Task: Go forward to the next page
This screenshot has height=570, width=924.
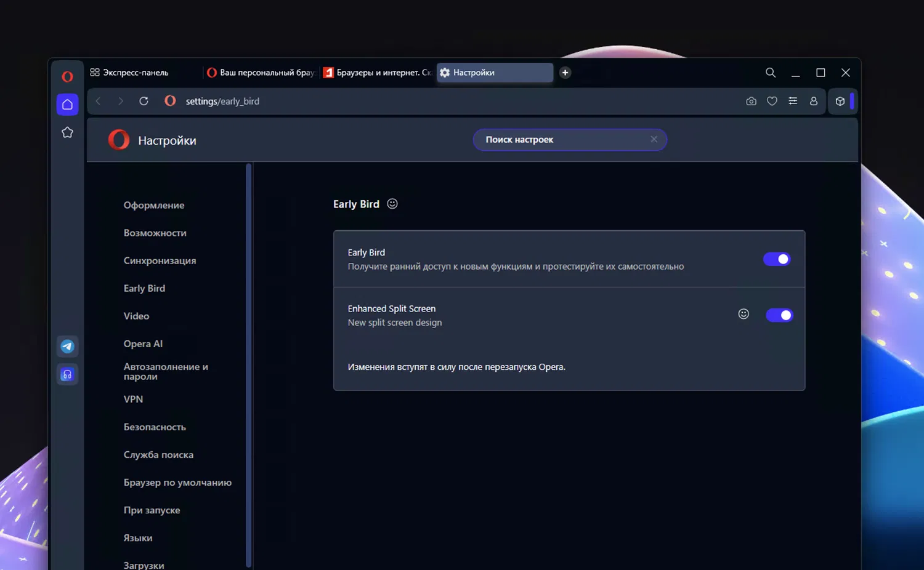Action: pyautogui.click(x=121, y=101)
